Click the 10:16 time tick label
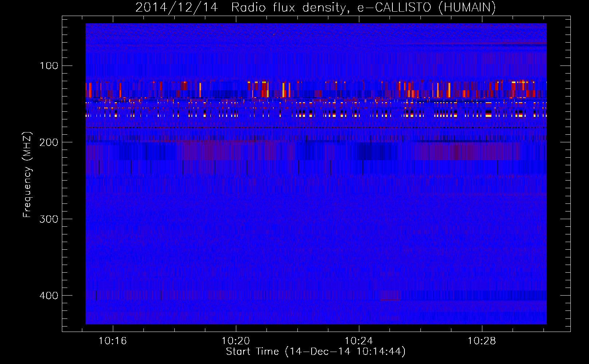 pos(112,341)
